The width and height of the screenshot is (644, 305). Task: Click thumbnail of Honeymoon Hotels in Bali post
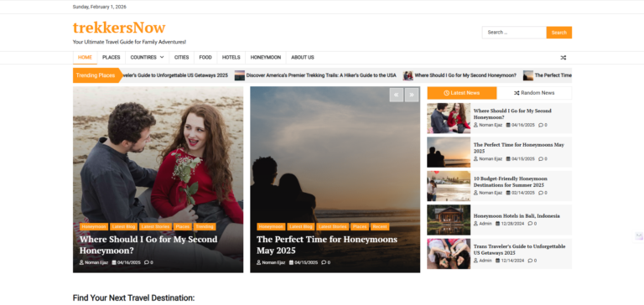[x=449, y=220]
